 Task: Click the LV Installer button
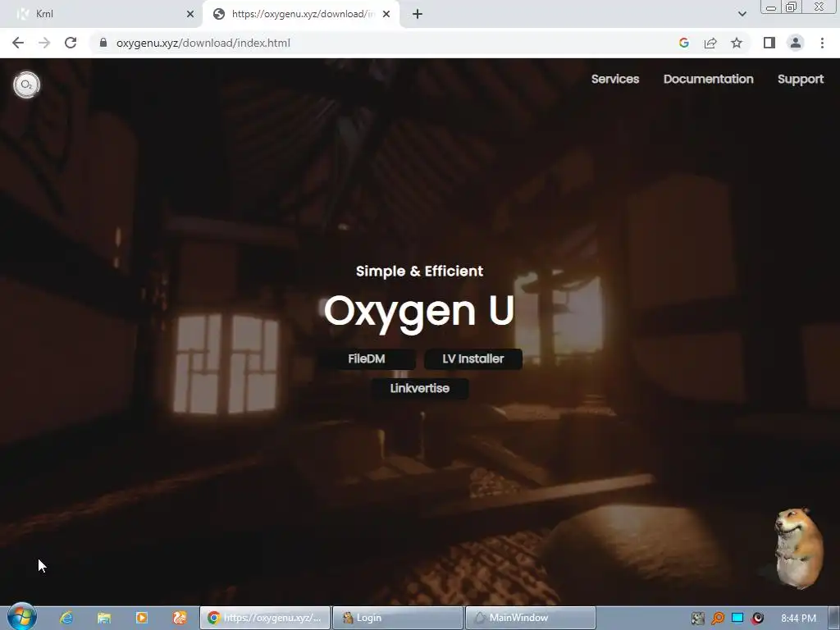pyautogui.click(x=473, y=359)
